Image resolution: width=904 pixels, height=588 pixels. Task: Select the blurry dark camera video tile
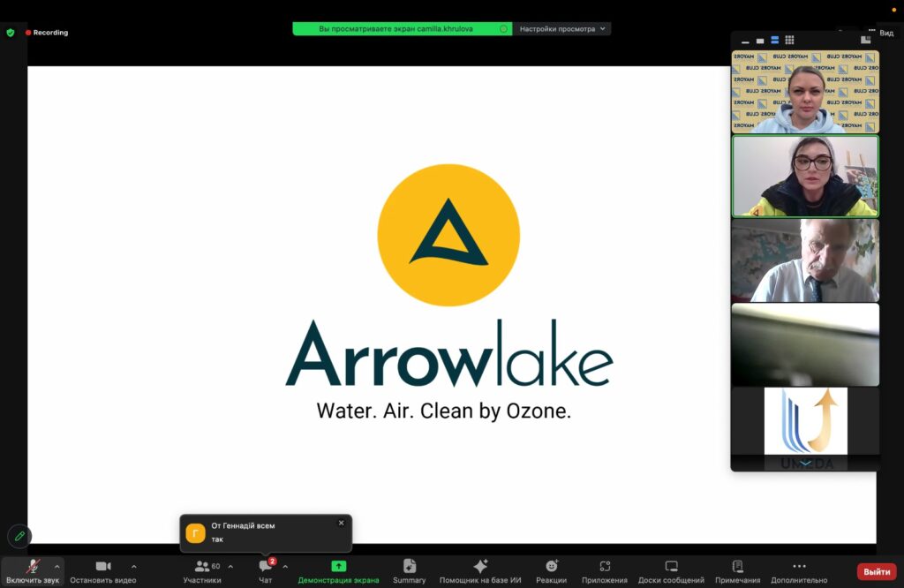(x=805, y=344)
